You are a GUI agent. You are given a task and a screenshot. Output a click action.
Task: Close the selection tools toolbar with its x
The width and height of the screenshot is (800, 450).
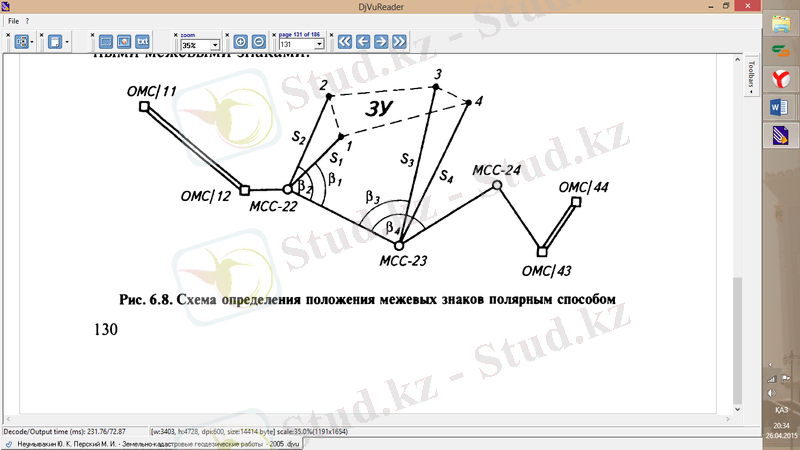point(92,35)
